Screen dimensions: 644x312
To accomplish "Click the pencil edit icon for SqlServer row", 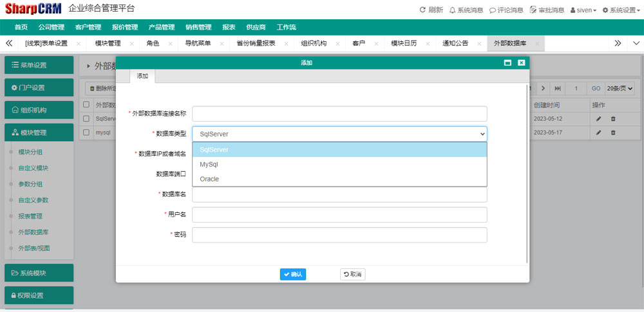I will [599, 118].
